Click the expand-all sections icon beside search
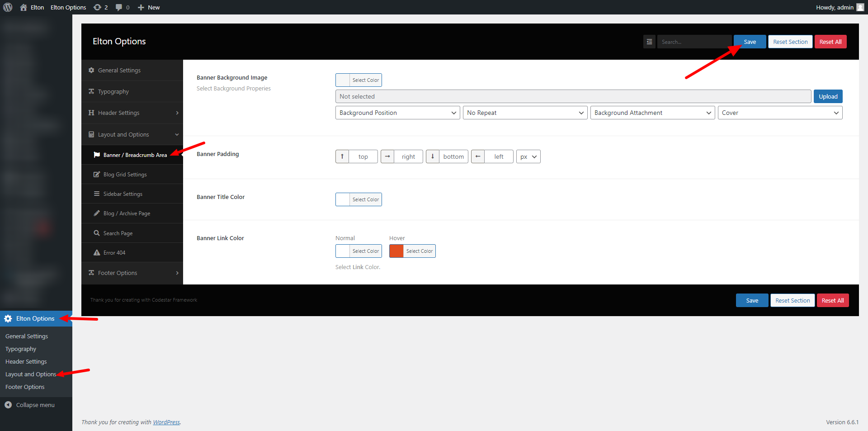 pos(649,42)
